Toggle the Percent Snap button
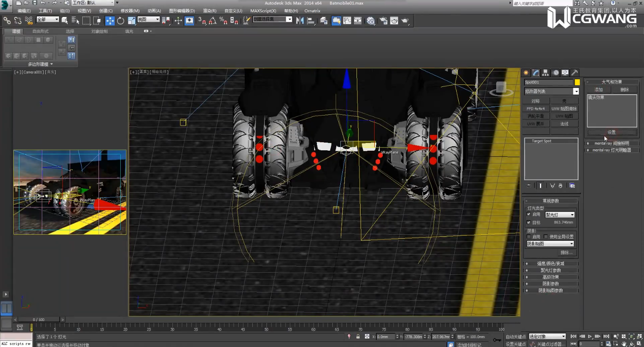 tap(223, 21)
